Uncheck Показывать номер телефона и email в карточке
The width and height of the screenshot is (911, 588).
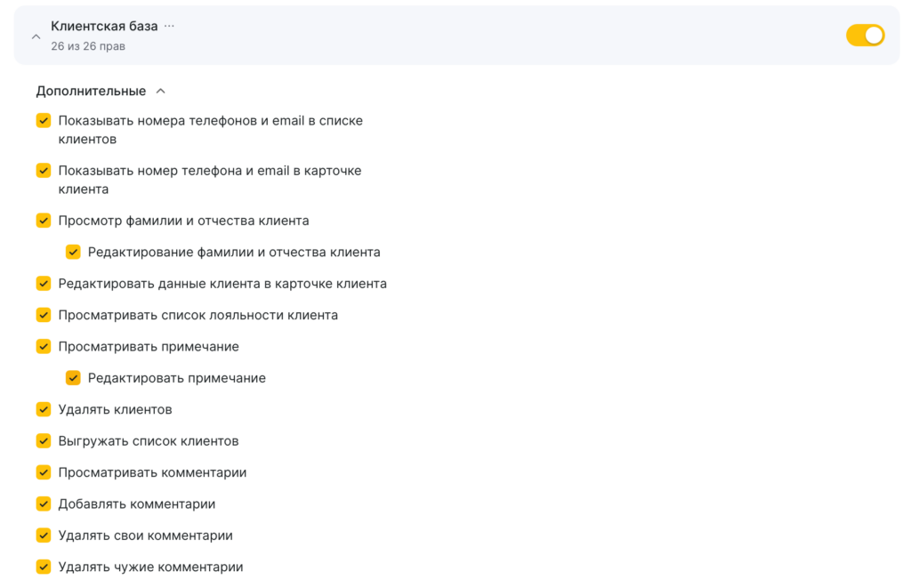click(x=44, y=170)
